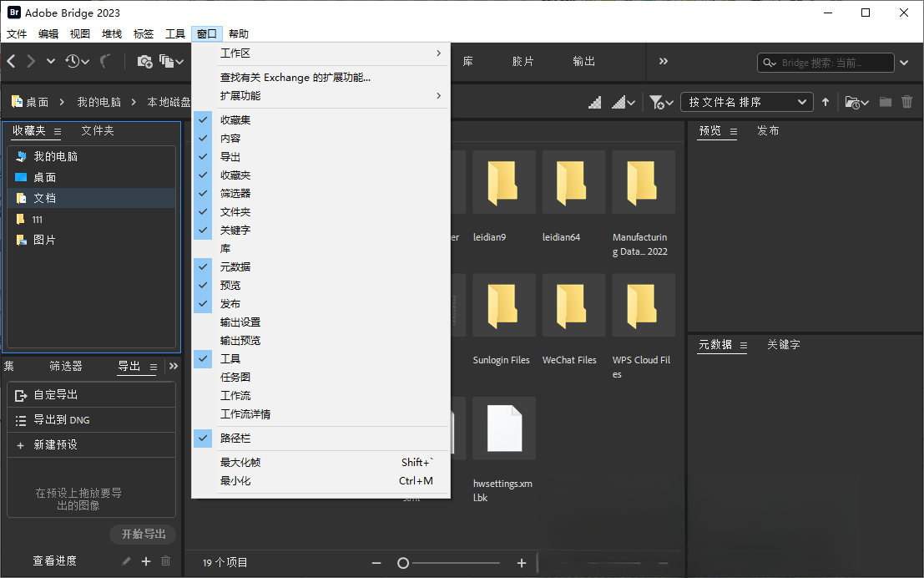Click the new folder icon in path bar
Viewport: 924px width, 578px height.
pos(885,102)
